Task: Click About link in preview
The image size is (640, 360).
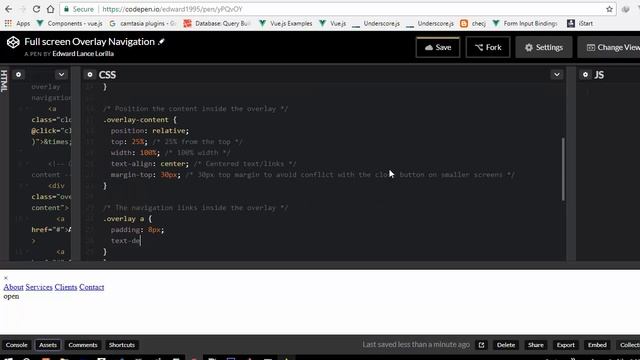Action: coord(13,287)
